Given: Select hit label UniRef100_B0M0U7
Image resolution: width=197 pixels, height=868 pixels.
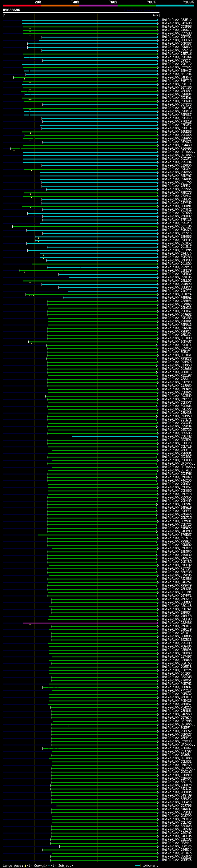Looking at the screenshot, I should pos(177,342).
